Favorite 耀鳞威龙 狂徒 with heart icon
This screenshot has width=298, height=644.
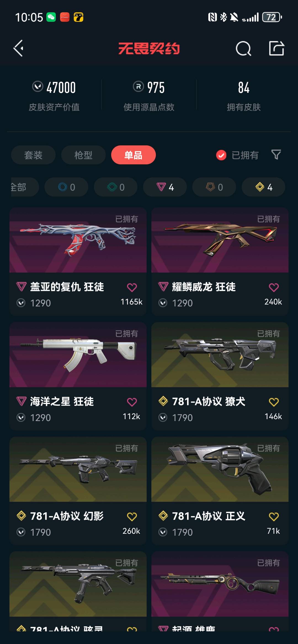pos(274,287)
